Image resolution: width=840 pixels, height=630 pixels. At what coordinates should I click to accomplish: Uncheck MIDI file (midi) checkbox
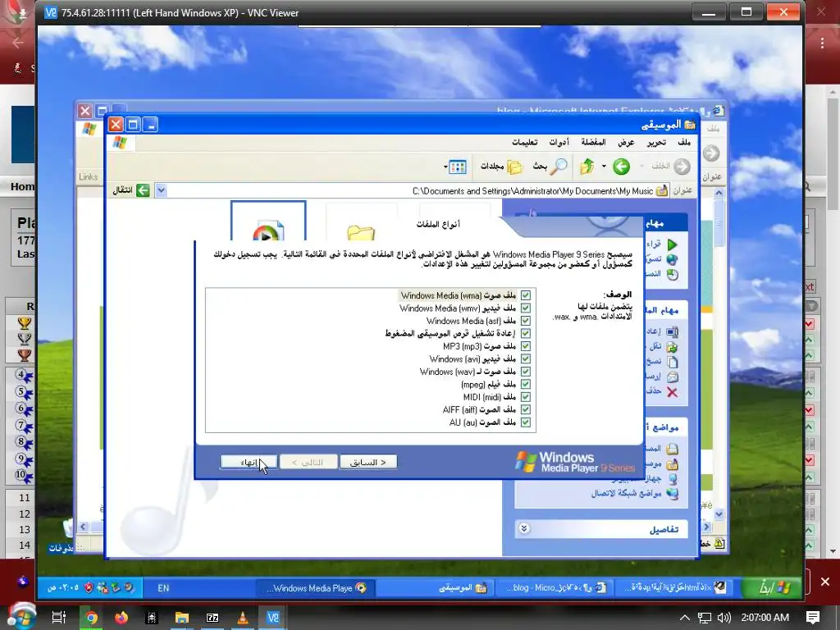(x=526, y=397)
